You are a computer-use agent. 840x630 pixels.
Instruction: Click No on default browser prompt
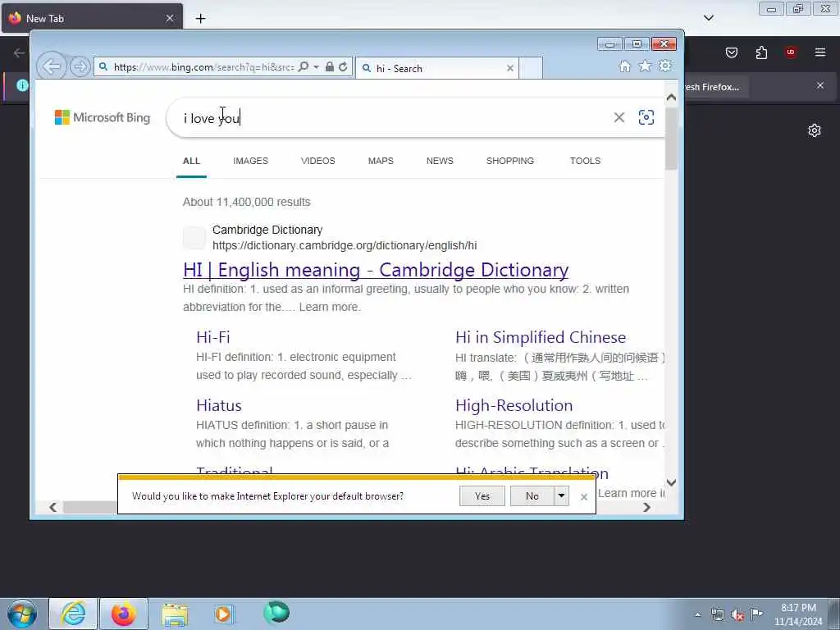(x=532, y=496)
